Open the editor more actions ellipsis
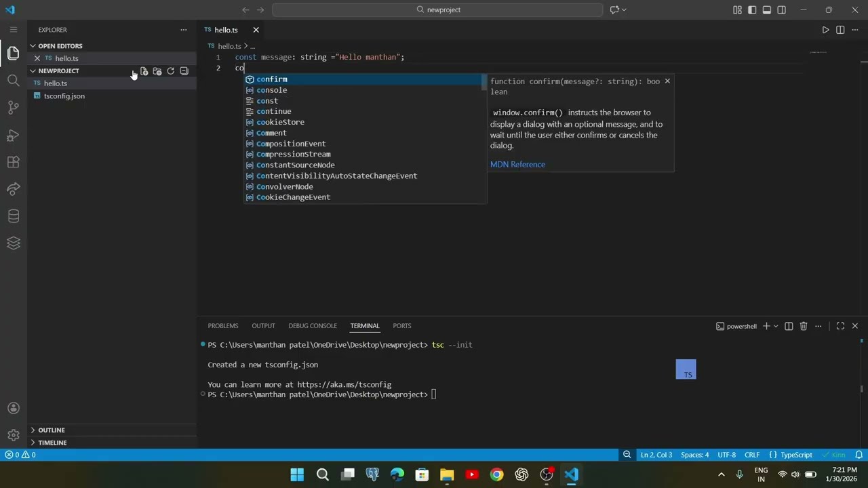Screen dimensions: 868x488 (854, 30)
